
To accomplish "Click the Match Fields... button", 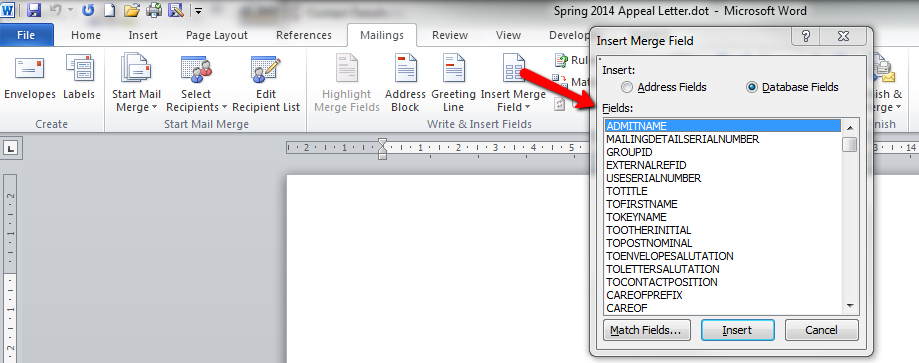I will [x=646, y=330].
